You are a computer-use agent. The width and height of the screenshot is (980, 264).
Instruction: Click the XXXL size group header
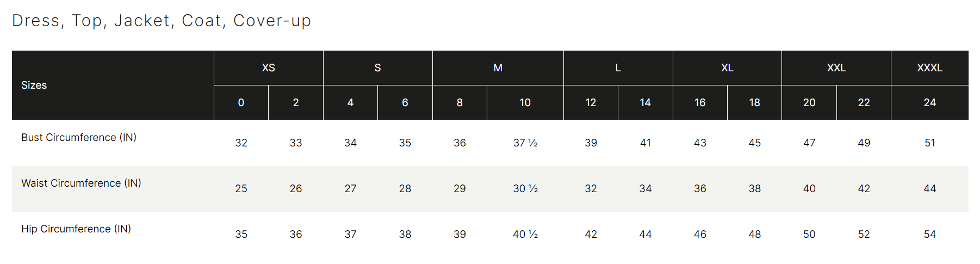click(929, 68)
